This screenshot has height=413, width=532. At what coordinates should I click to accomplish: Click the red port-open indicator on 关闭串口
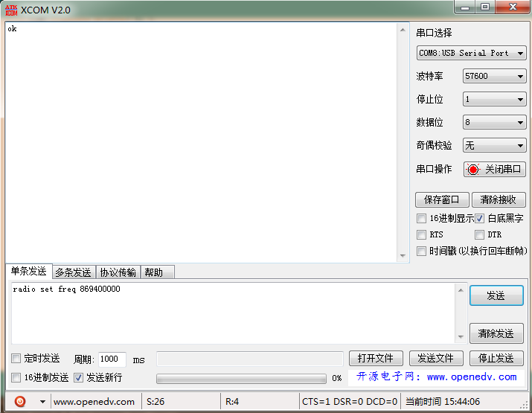[x=473, y=169]
